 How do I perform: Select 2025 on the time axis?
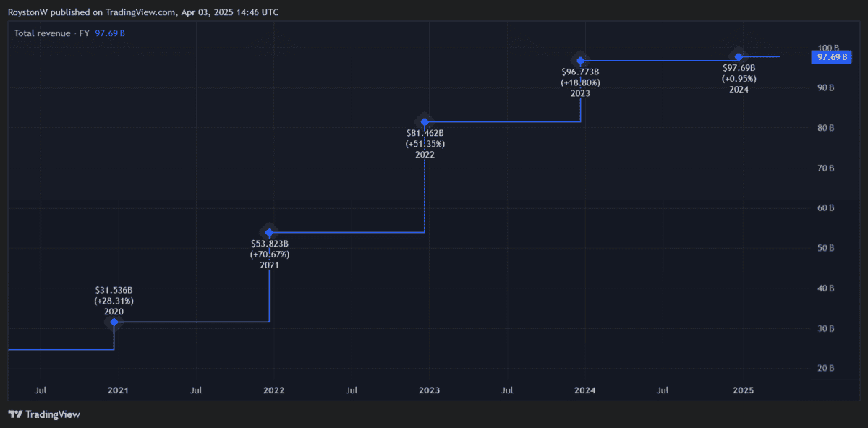(744, 390)
